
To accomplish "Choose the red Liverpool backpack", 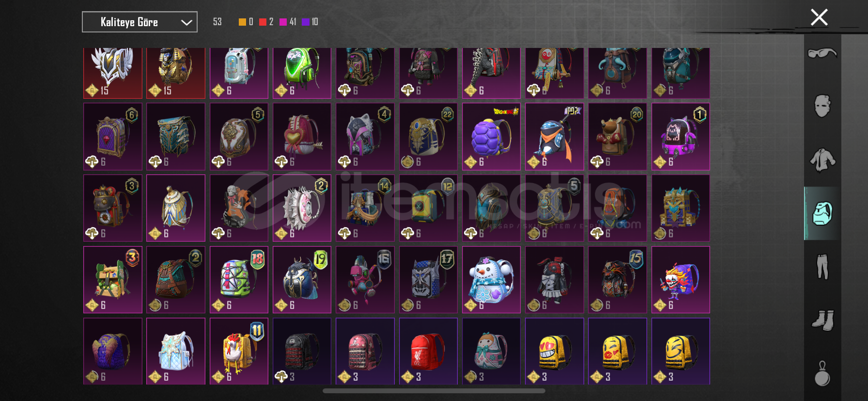I will click(428, 351).
